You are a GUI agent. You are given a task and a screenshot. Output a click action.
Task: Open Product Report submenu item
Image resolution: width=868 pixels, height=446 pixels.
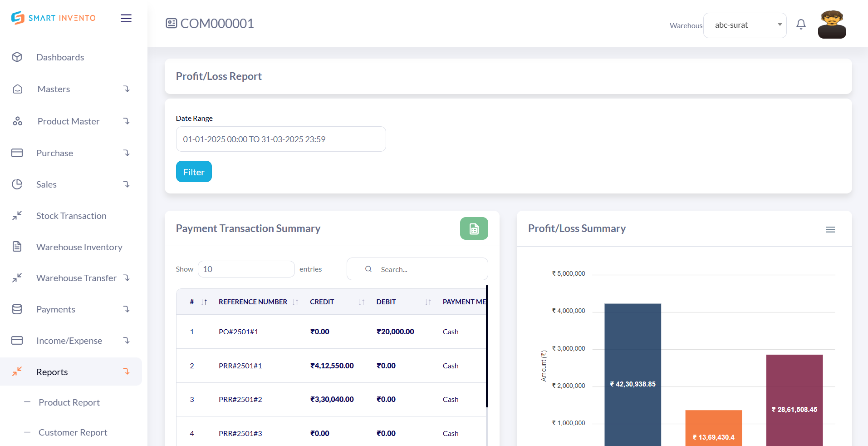tap(69, 402)
